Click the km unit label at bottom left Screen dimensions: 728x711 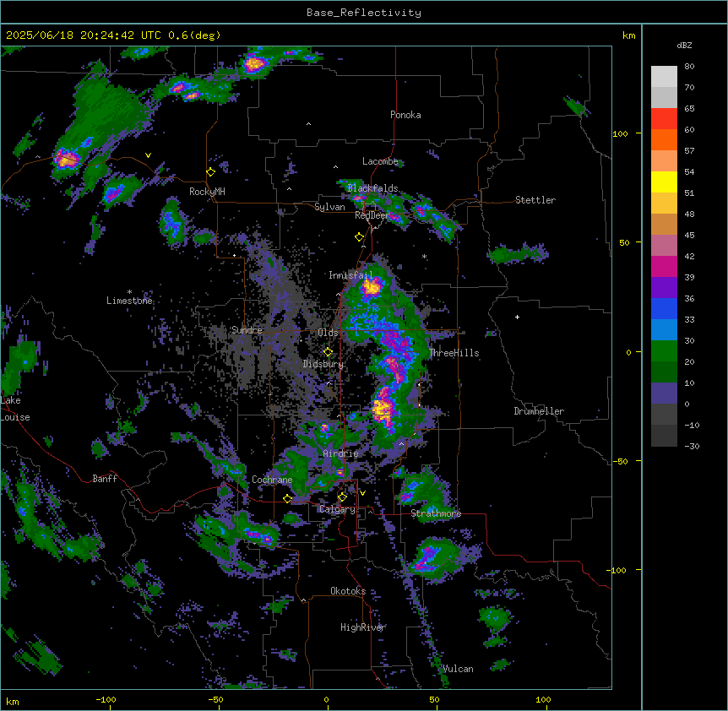(x=13, y=701)
